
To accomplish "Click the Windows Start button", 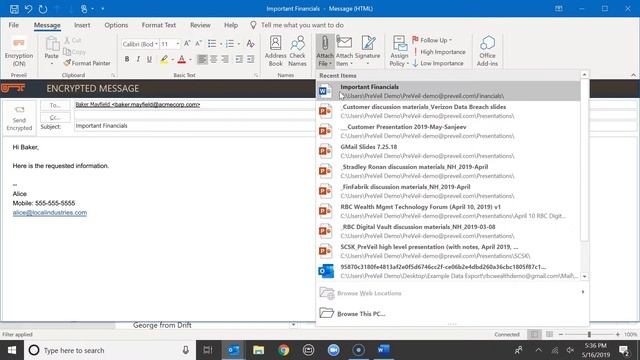I will (12, 350).
